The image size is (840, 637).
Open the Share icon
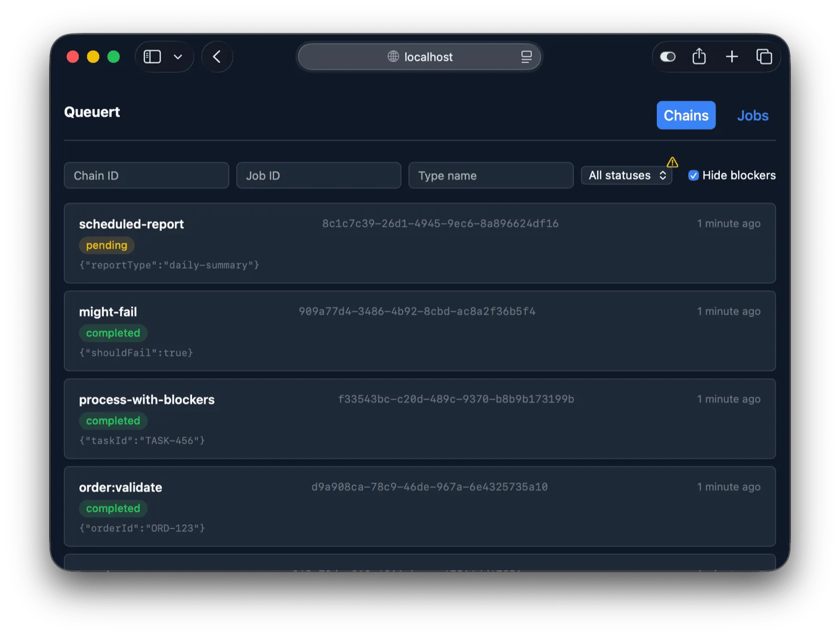699,56
